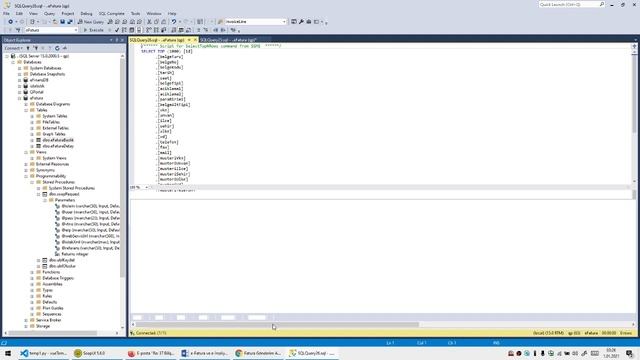Click the Save All toolbar icon
This screenshot has width=640, height=360.
[x=70, y=22]
